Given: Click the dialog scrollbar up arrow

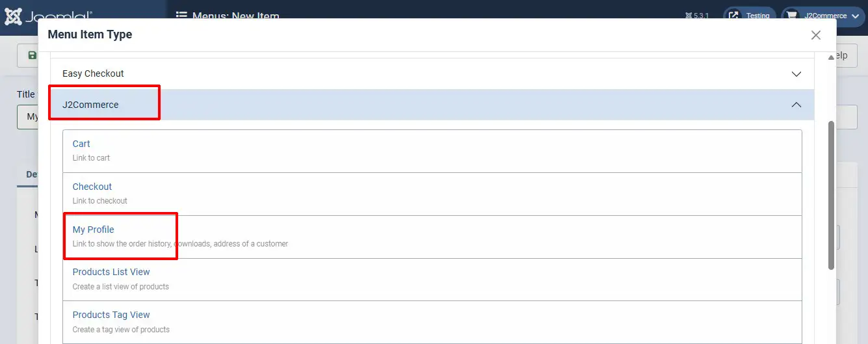Looking at the screenshot, I should tap(831, 58).
